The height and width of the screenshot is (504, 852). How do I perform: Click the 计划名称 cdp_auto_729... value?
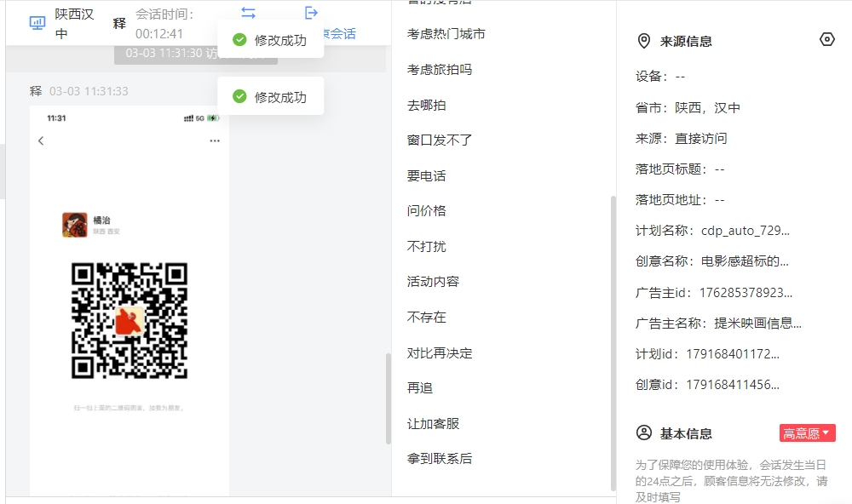pyautogui.click(x=745, y=231)
